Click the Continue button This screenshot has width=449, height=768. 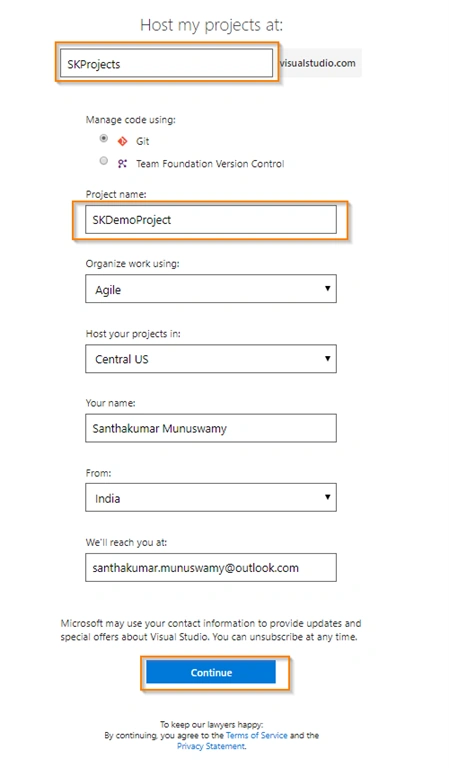point(211,672)
